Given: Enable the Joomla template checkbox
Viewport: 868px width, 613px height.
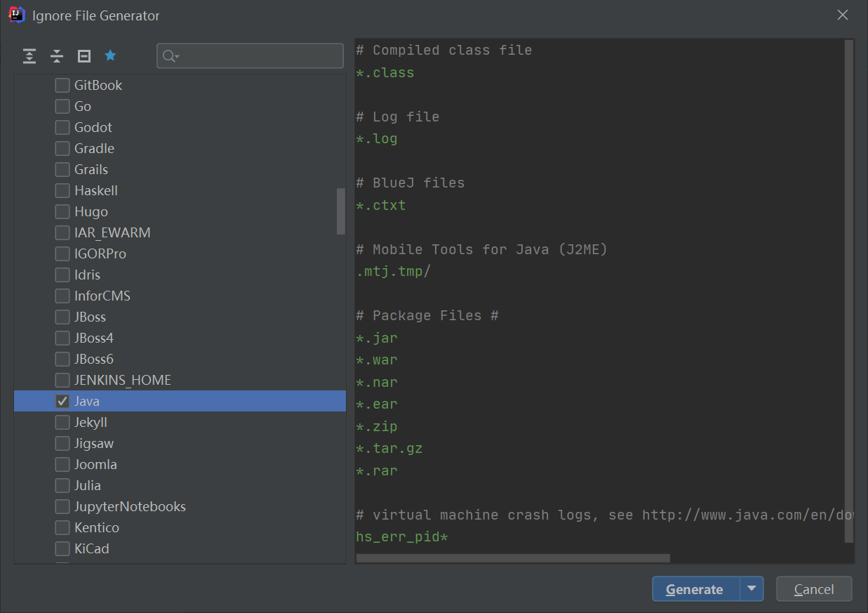Looking at the screenshot, I should point(62,464).
